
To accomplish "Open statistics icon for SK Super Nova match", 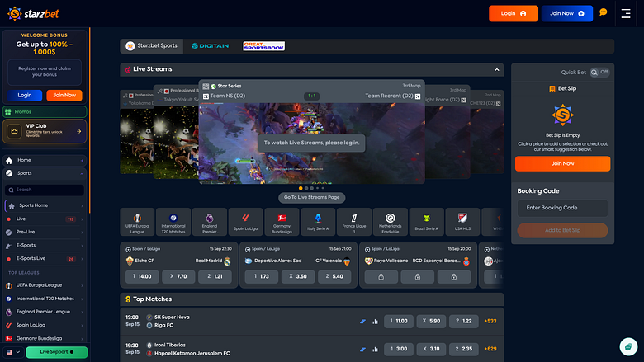I will (x=375, y=322).
